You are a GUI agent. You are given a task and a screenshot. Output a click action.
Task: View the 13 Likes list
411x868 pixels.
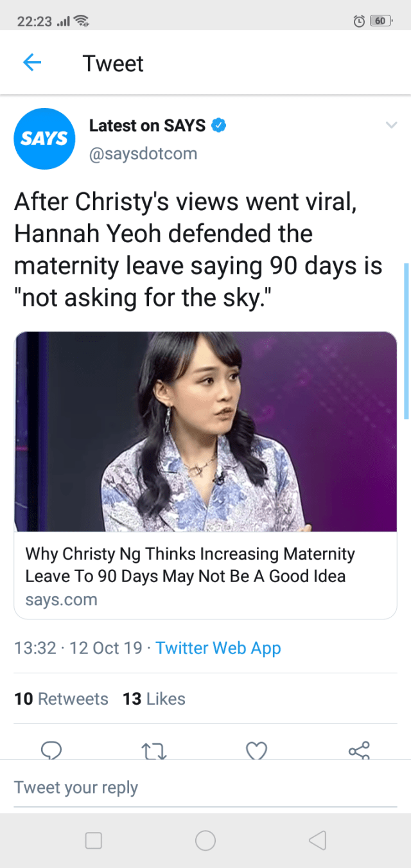tap(154, 698)
